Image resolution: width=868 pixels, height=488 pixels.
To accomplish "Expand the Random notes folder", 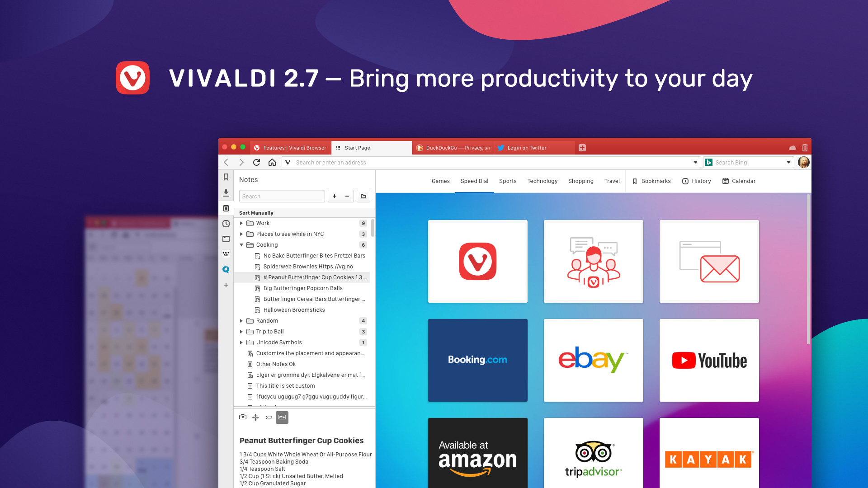I will pos(242,320).
